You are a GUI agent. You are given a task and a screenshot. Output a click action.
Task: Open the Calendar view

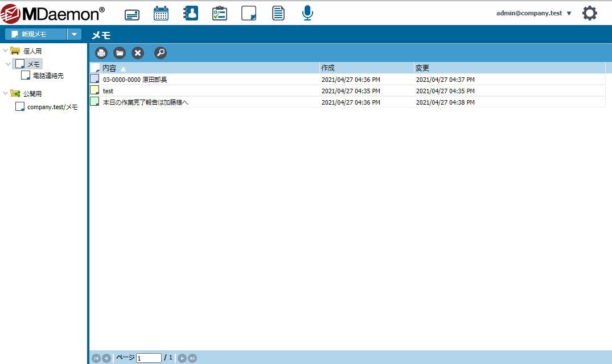[x=161, y=14]
